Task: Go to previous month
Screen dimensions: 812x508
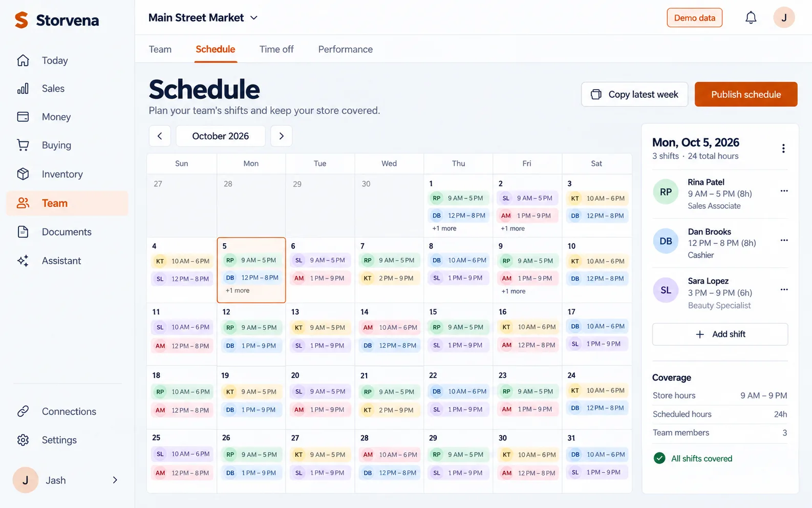Action: click(x=160, y=136)
